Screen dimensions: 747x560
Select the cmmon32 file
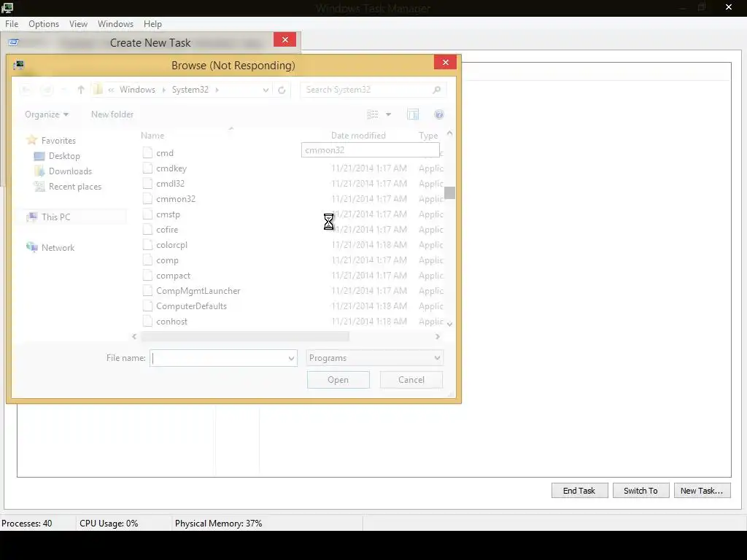176,199
